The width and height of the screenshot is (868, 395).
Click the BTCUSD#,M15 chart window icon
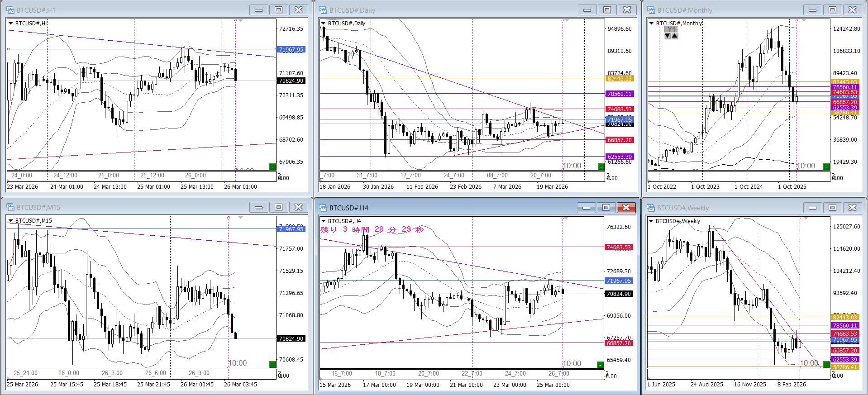tap(10, 207)
